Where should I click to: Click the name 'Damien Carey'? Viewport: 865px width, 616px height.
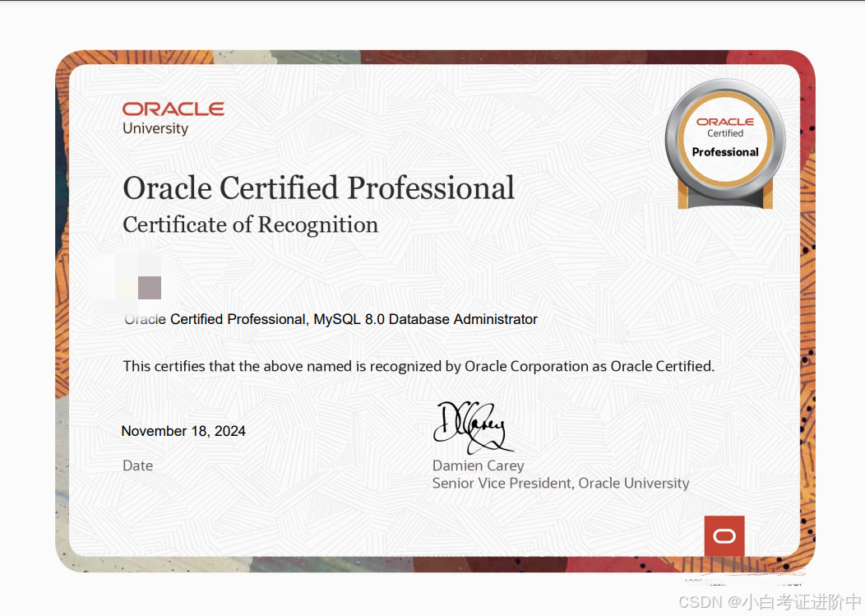pos(479,466)
